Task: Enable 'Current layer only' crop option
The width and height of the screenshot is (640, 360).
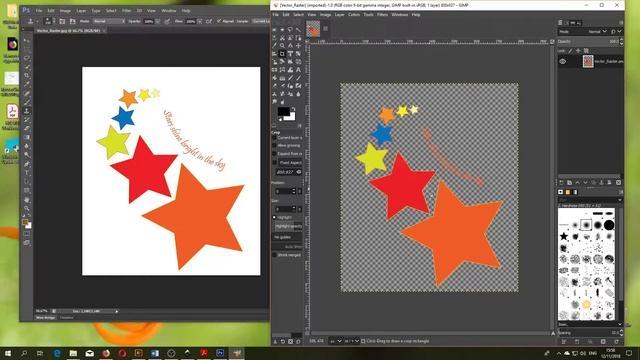Action: (x=275, y=138)
